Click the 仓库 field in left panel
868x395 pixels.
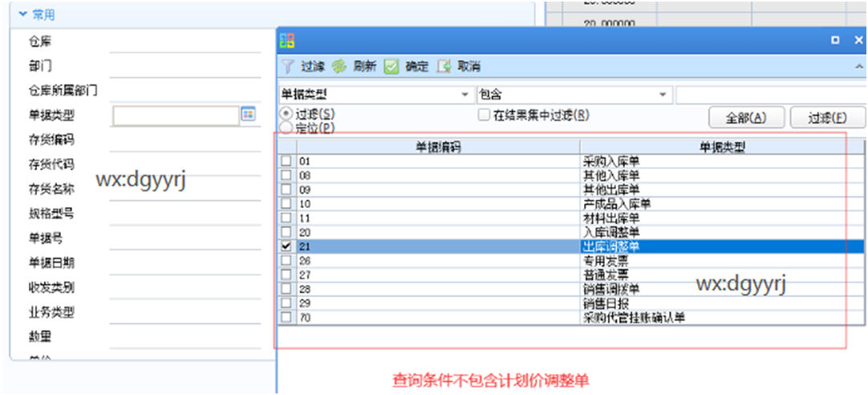[x=185, y=42]
